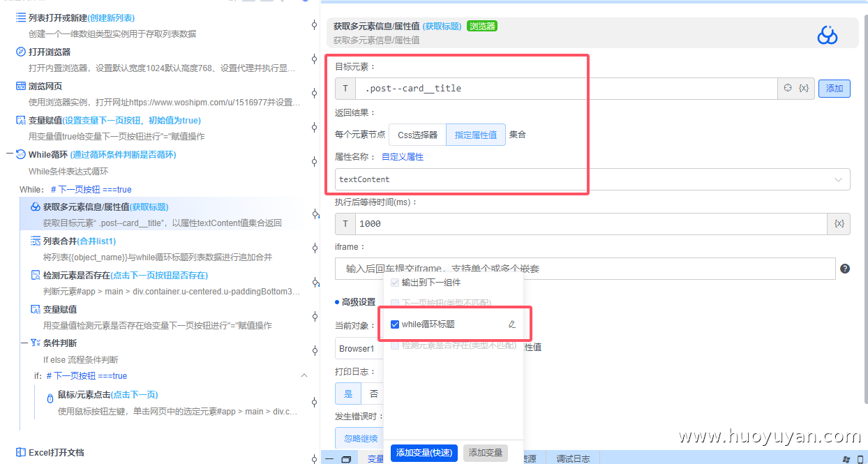Click the web page icon beside 浏览网页

coord(21,86)
